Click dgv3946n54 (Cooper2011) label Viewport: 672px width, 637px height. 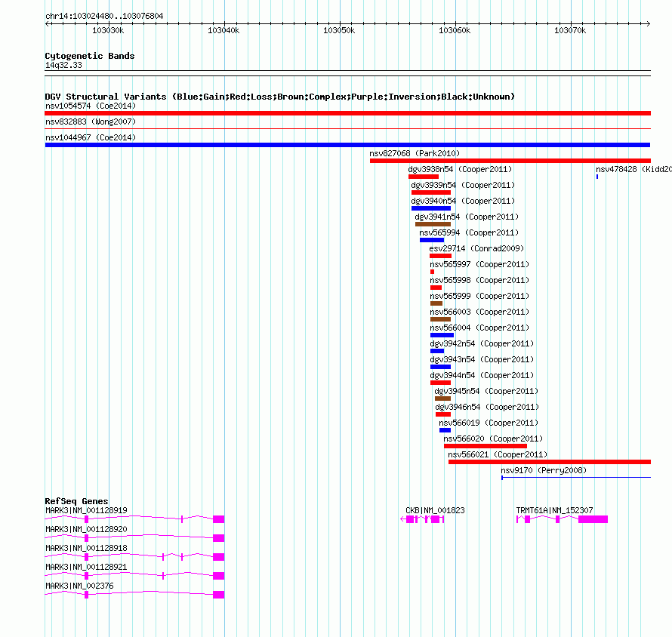487,407
